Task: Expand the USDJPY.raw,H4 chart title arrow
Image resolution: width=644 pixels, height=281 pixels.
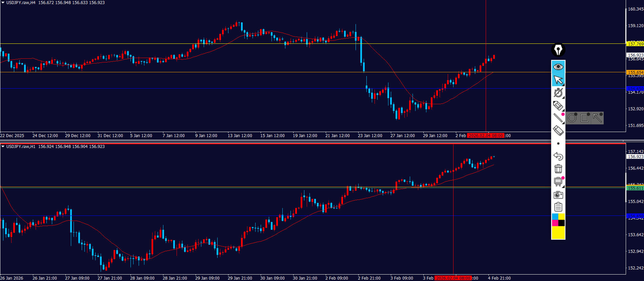Action: (x=3, y=3)
